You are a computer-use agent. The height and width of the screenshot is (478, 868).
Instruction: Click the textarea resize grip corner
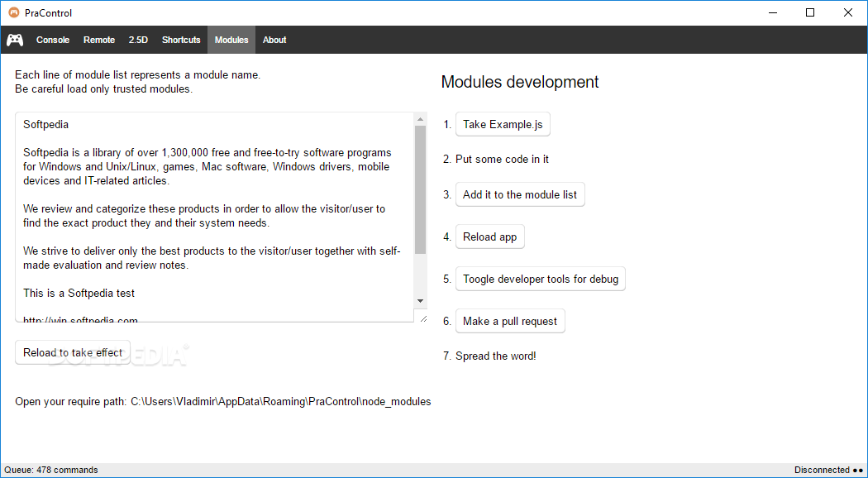423,318
